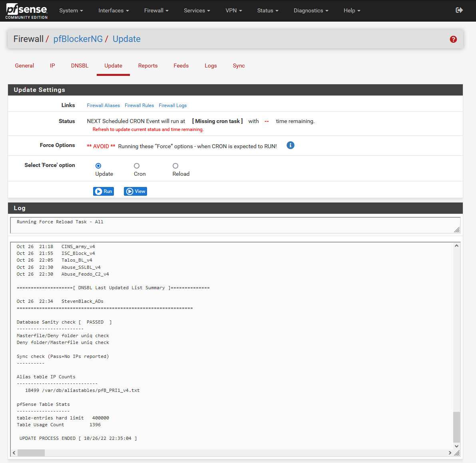Click the pfB_PRI1_v4.txt alias table line

click(83, 390)
